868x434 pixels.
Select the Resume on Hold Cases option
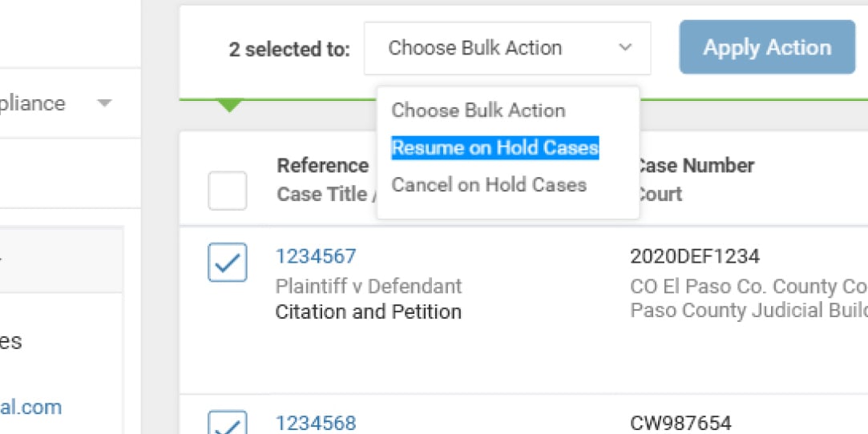coord(495,148)
